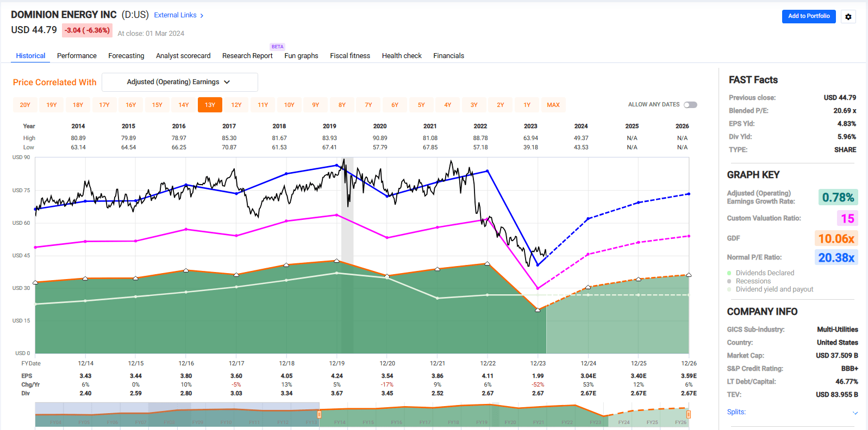Click the left range slider handle at FY13
Viewport: 868px width, 430px height.
(319, 414)
